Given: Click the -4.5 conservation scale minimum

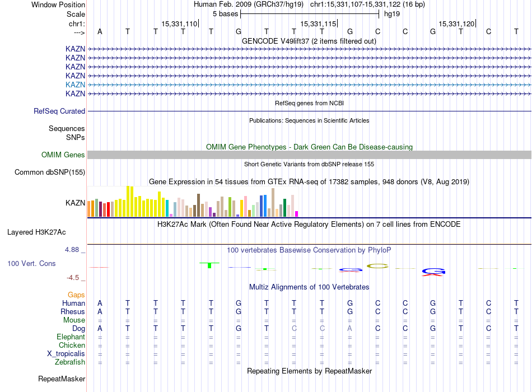Looking at the screenshot, I should click(x=73, y=278).
